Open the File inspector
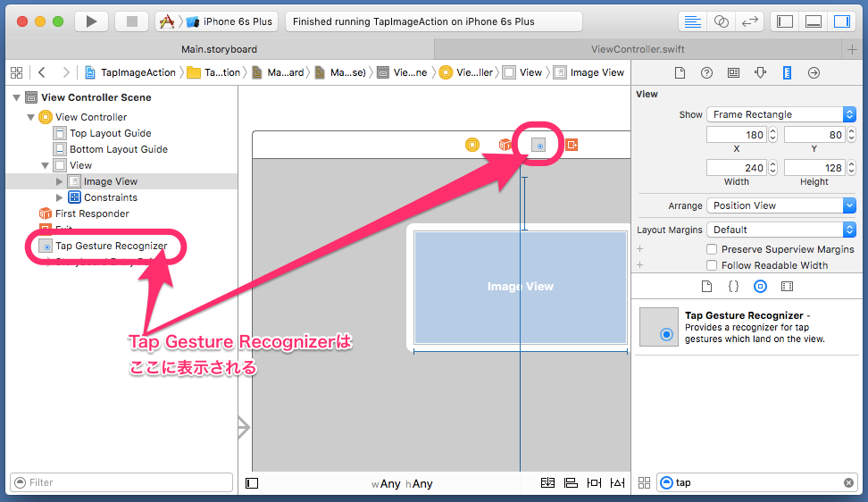The height and width of the screenshot is (502, 868). pyautogui.click(x=680, y=72)
